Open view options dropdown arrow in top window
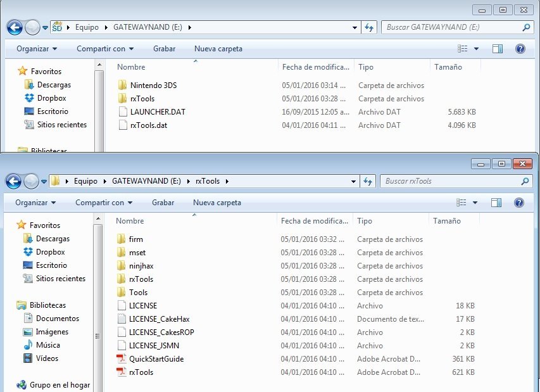 coord(476,49)
